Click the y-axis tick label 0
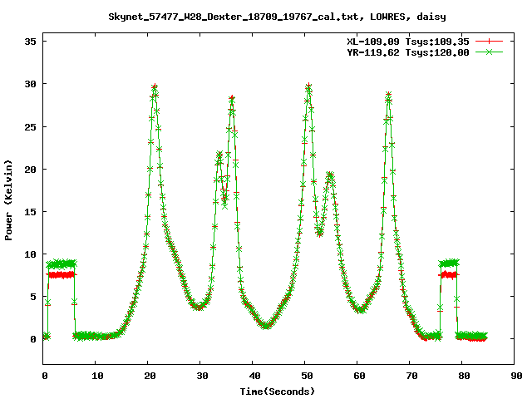This screenshot has width=532, height=399. (33, 339)
